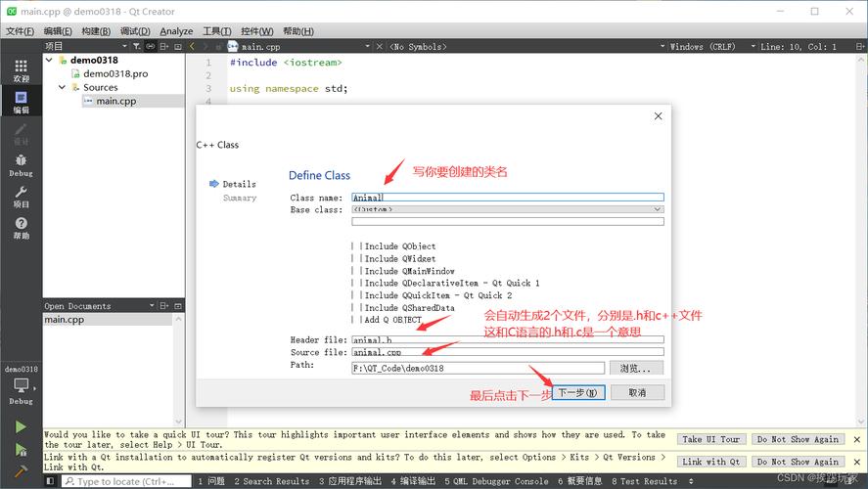Toggle the left sidebar from status bar

click(50, 481)
